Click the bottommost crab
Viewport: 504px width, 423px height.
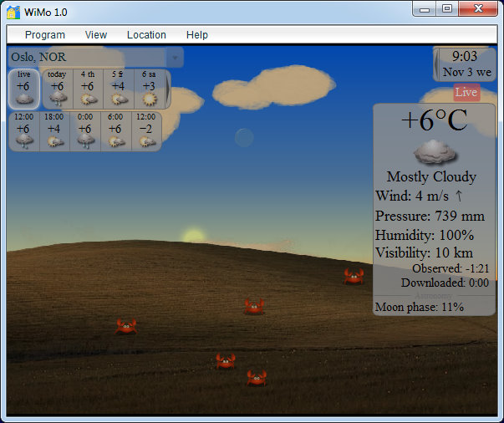257,378
